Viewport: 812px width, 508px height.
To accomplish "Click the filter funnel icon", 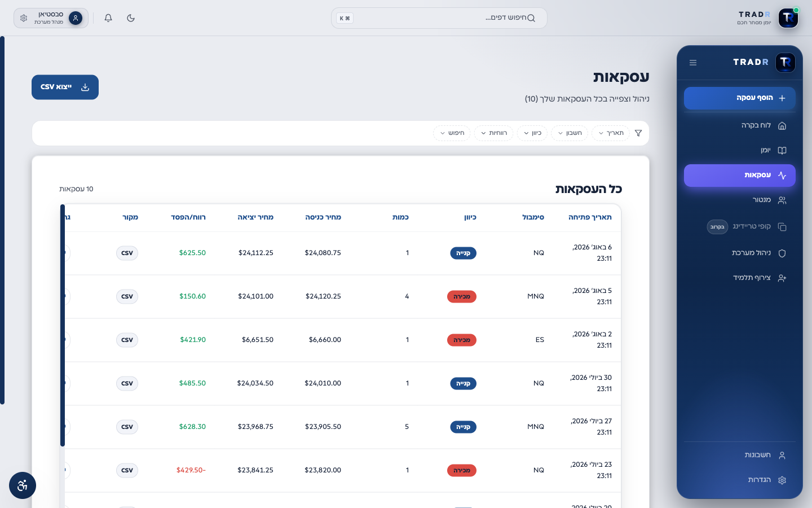I will click(638, 133).
